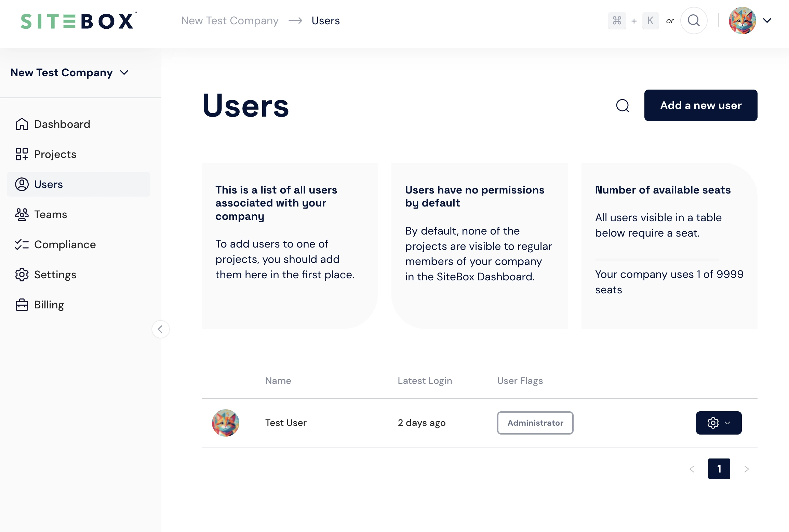Open the search bar on Users page
This screenshot has width=789, height=532.
point(623,105)
